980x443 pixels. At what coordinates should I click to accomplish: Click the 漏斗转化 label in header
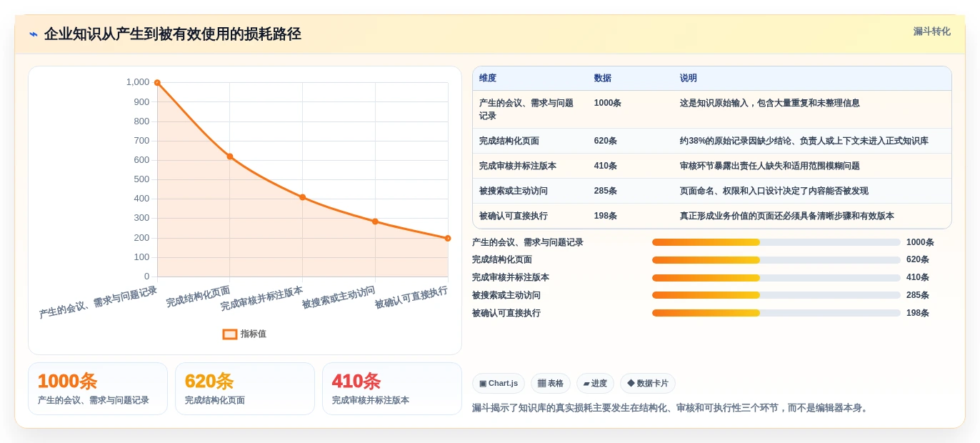[931, 31]
